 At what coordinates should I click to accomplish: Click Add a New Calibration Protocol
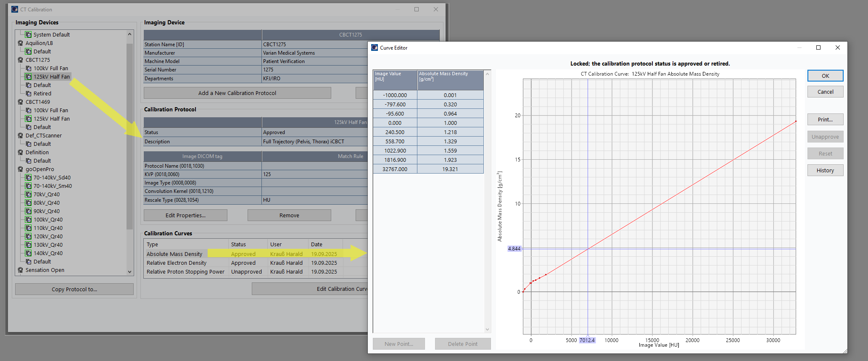237,93
